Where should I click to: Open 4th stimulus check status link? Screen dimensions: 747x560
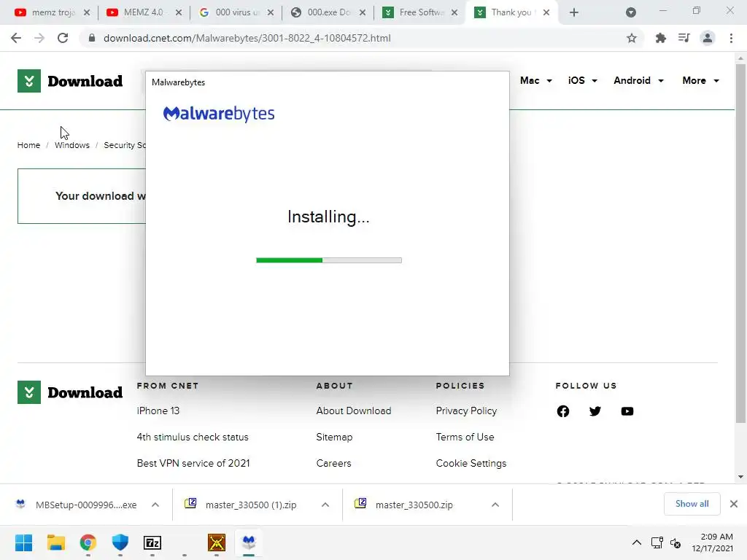[193, 437]
